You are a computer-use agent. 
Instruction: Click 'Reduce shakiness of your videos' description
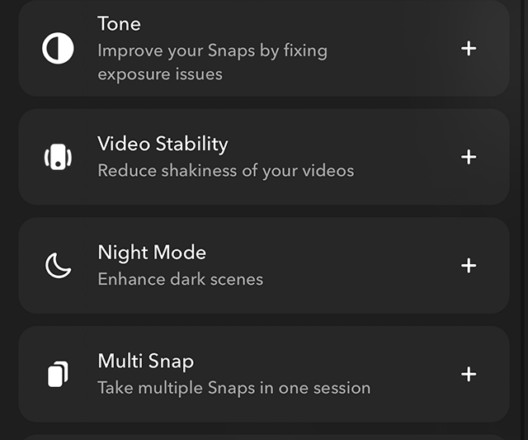point(226,171)
